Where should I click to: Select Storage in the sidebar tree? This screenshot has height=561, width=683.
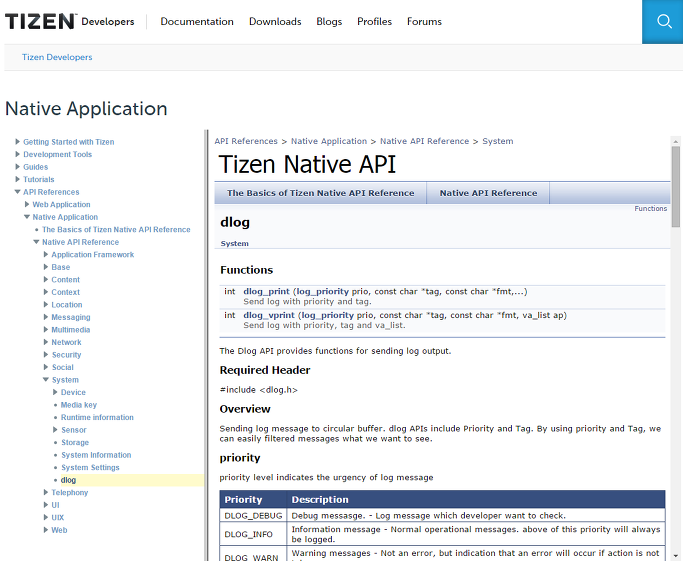[75, 443]
